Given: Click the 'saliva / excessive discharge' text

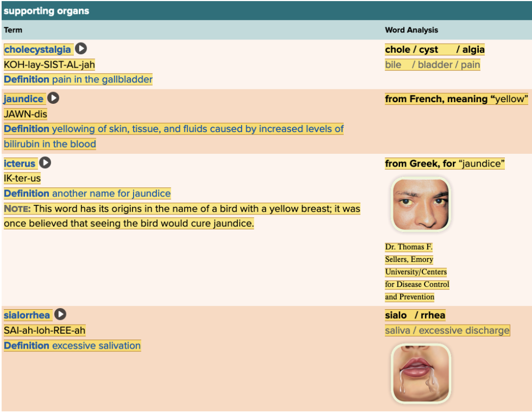Looking at the screenshot, I should click(447, 331).
